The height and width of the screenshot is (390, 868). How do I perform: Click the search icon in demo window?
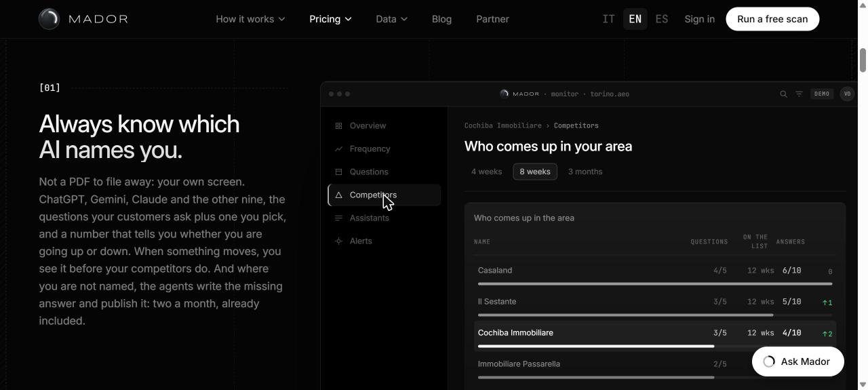tap(783, 94)
